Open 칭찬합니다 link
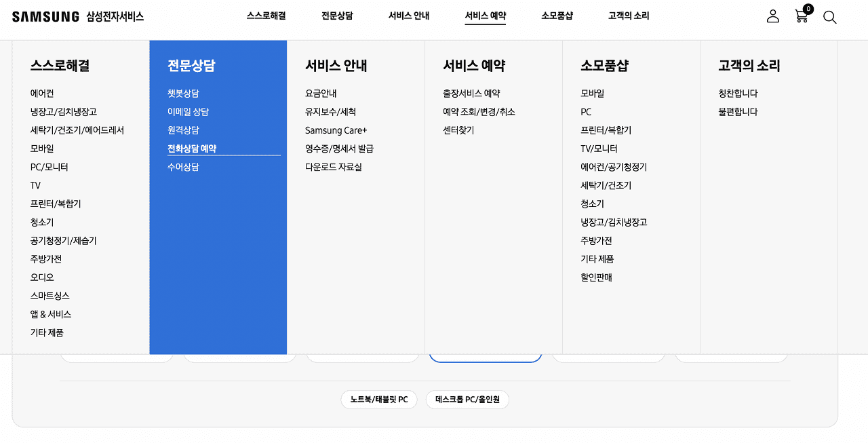 point(738,94)
